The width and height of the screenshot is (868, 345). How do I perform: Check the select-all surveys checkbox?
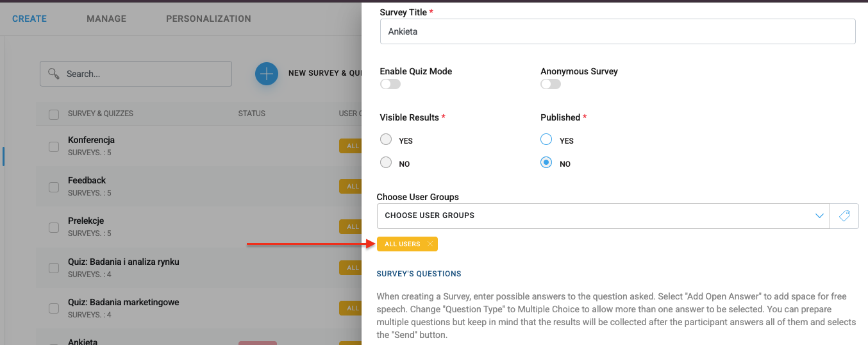click(54, 114)
